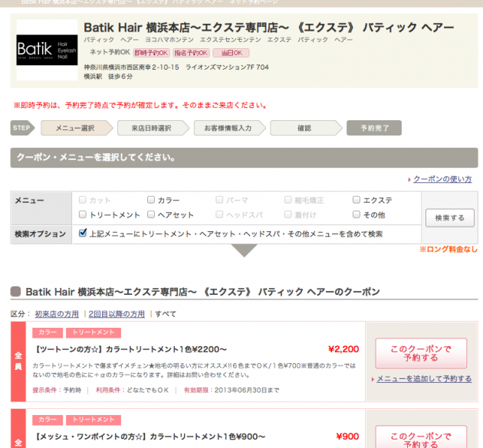Reserve with the ¥2,200 coupon button
This screenshot has width=483, height=448.
click(x=421, y=353)
